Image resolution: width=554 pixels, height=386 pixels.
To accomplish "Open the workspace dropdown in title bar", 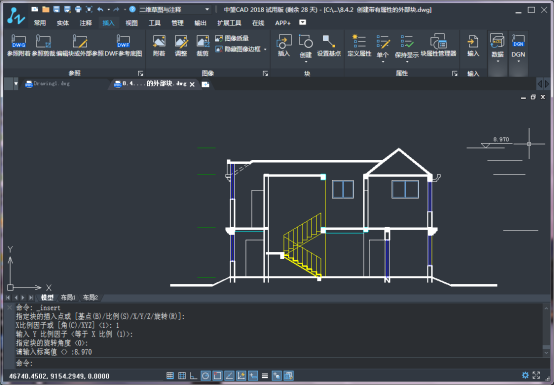I will [207, 10].
